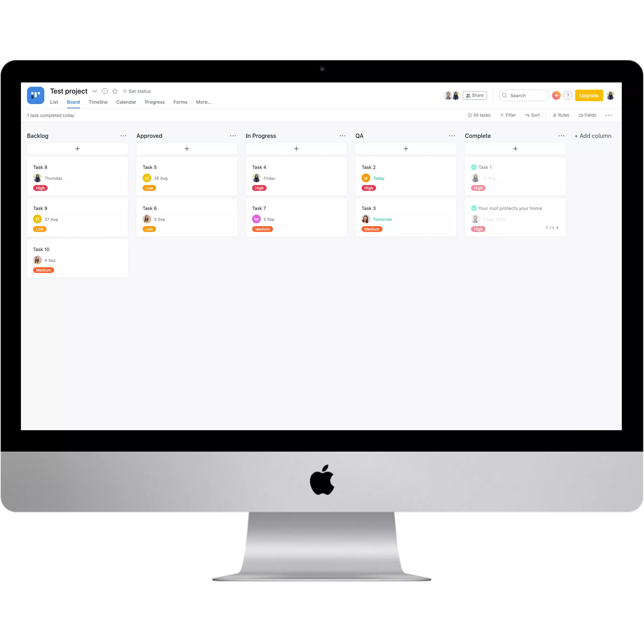Click the search magnifier icon
This screenshot has width=644, height=644.
504,95
